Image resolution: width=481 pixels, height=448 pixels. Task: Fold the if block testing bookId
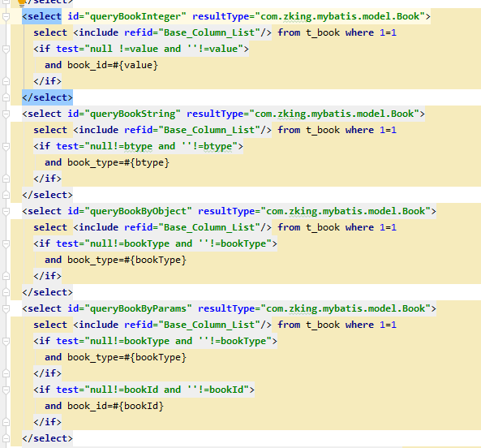tap(6, 390)
